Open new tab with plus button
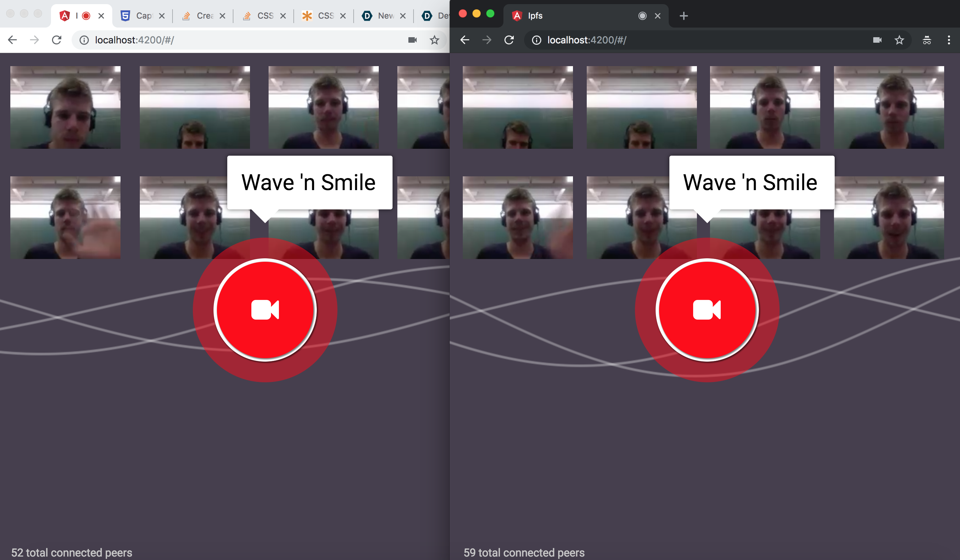Viewport: 960px width, 560px height. (684, 16)
